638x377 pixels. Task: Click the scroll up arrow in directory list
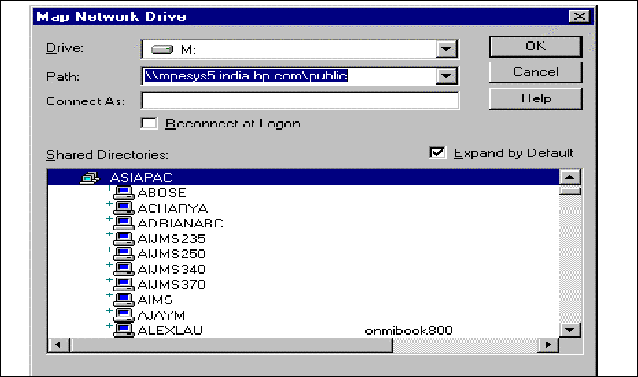click(x=570, y=177)
